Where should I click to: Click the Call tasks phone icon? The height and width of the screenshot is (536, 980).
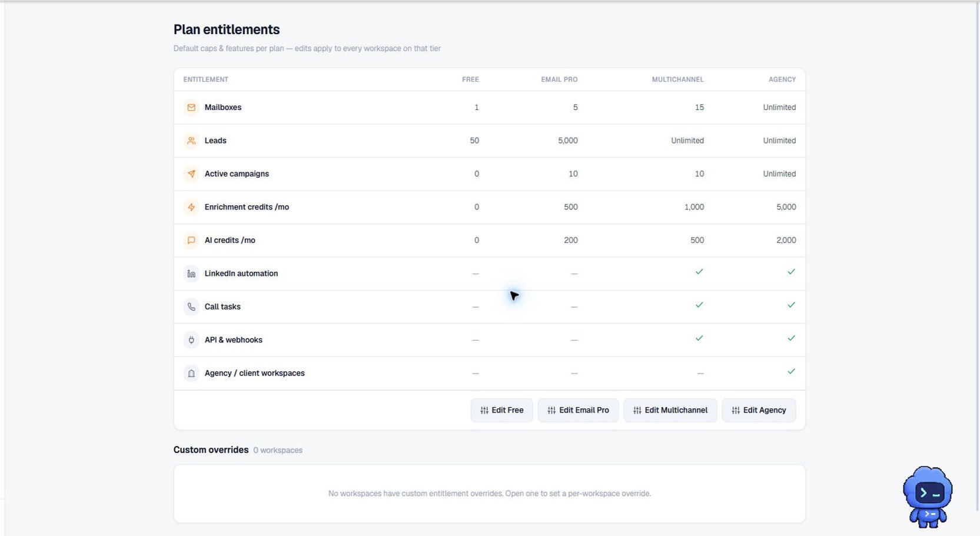pyautogui.click(x=191, y=307)
